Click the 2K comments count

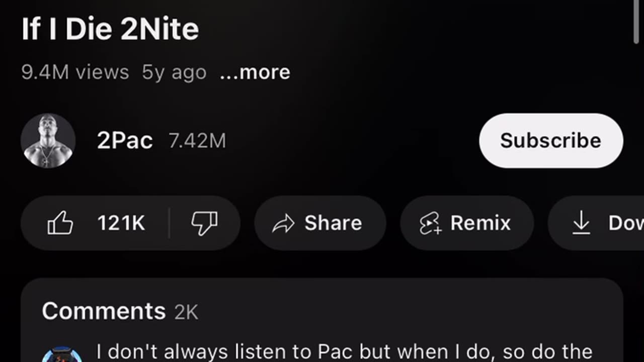coord(186,312)
